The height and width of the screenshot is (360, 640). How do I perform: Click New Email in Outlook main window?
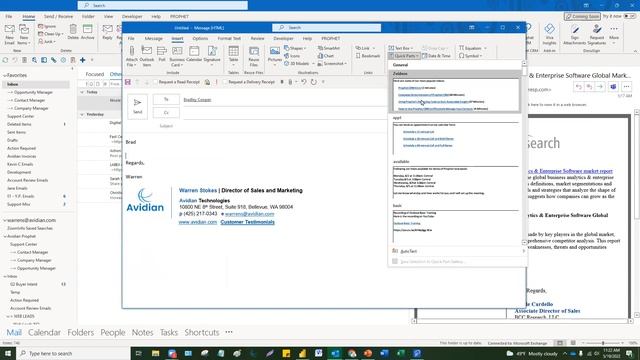click(9, 34)
